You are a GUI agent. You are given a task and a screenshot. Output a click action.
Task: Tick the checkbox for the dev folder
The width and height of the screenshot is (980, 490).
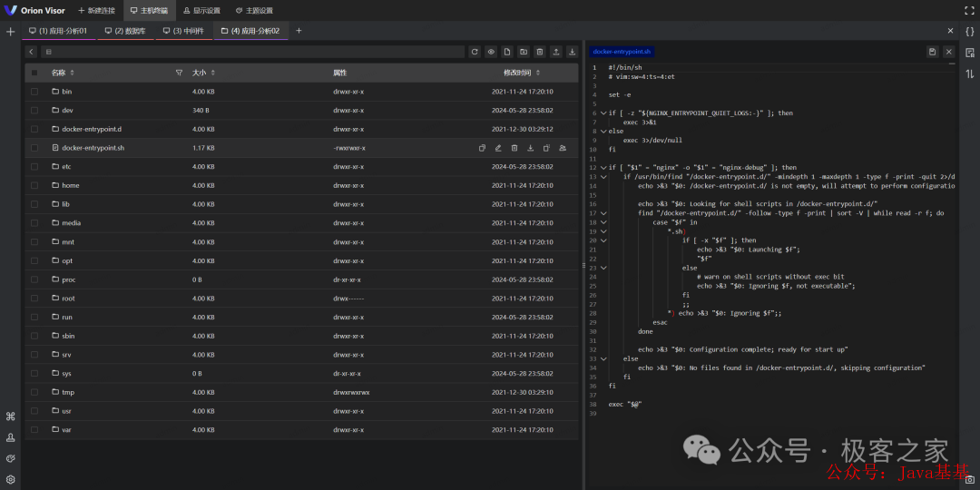tap(34, 111)
